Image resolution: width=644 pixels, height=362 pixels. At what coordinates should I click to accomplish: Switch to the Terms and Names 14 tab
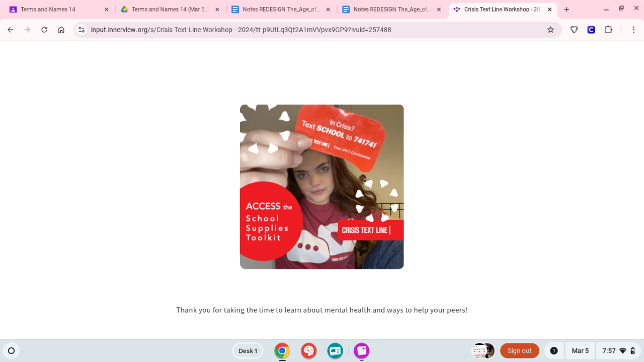[59, 10]
